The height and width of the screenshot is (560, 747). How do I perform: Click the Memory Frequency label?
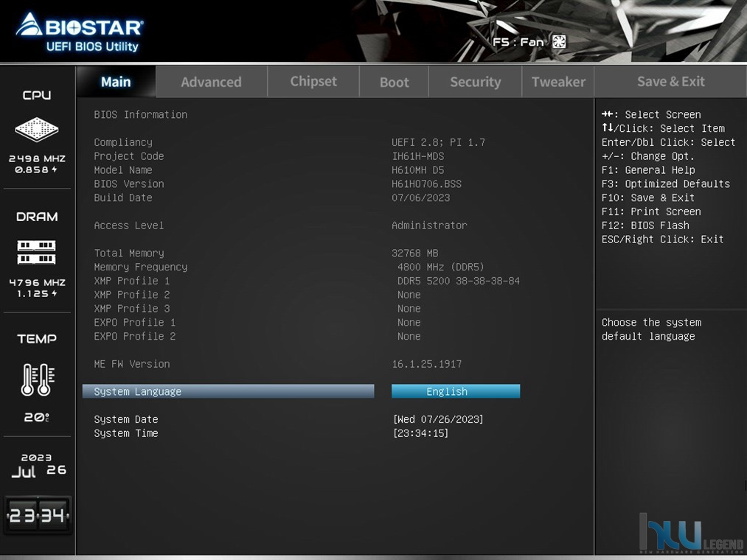pos(141,267)
